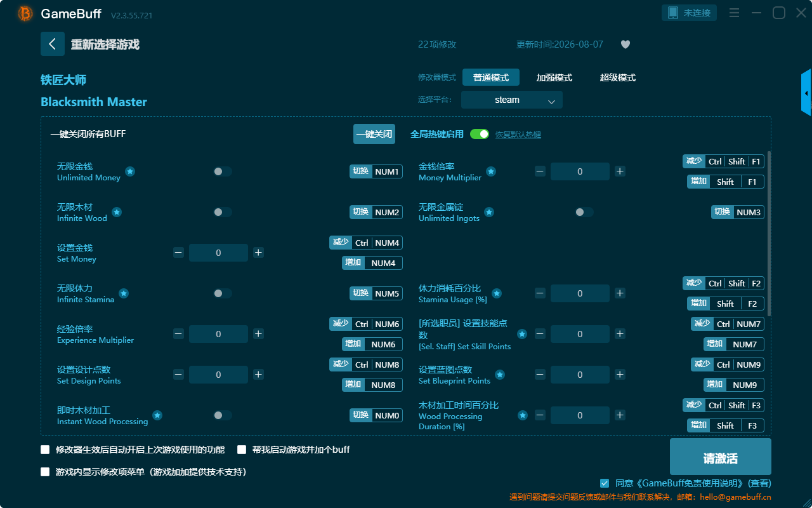Click star icon beside Instant Wood Processing
Screen dimensions: 812x508
(x=157, y=415)
